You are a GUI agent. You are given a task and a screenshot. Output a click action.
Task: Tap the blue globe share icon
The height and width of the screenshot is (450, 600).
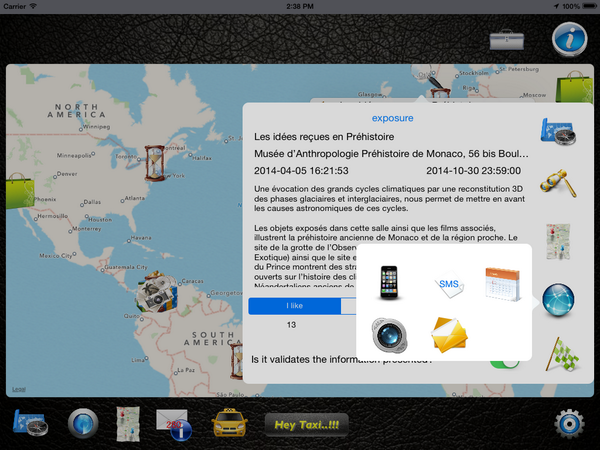point(558,300)
